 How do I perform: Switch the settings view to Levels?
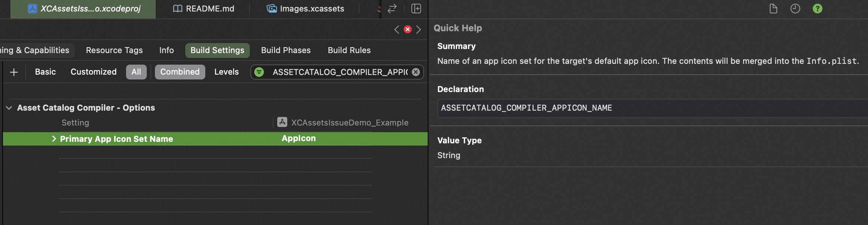pos(226,72)
